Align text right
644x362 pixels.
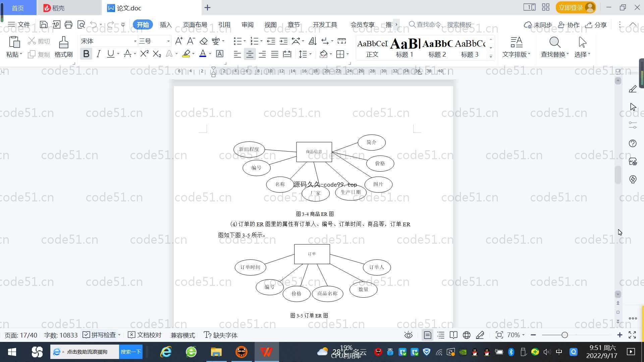tap(262, 54)
